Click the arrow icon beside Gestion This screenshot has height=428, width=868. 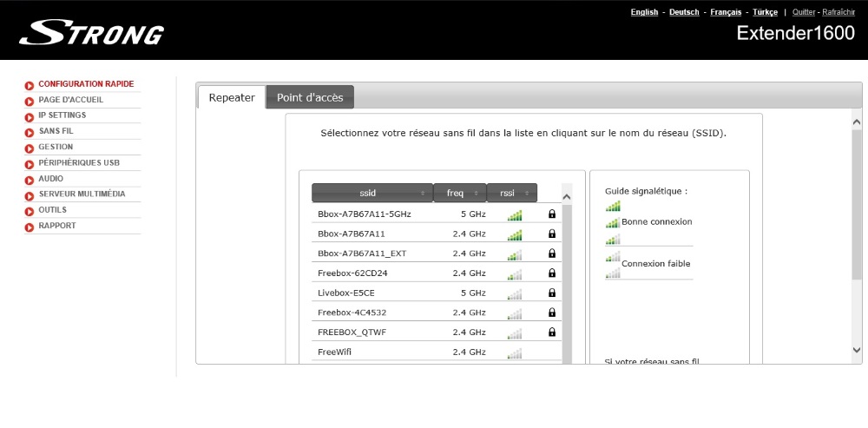[x=30, y=148]
